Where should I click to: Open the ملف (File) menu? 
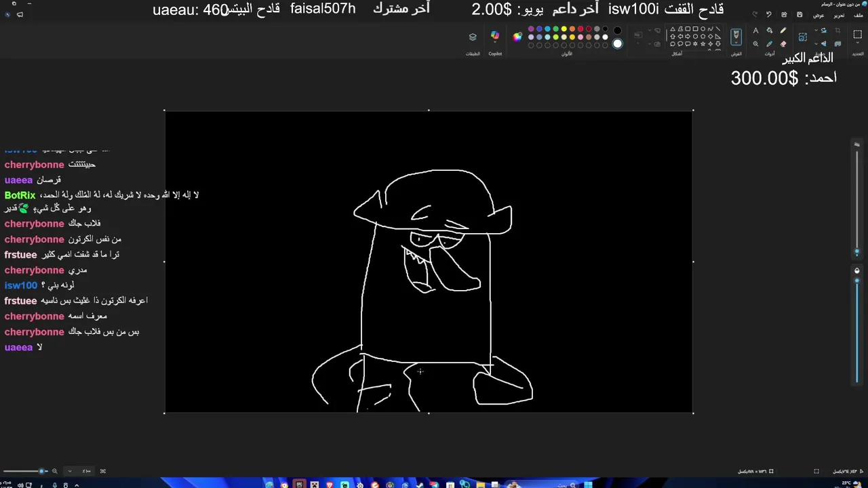click(859, 16)
